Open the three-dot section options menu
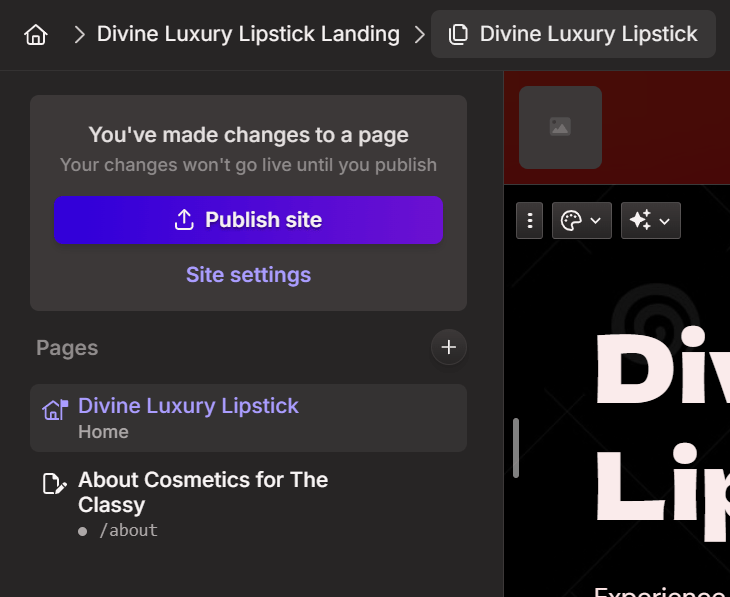This screenshot has height=597, width=730. 529,220
